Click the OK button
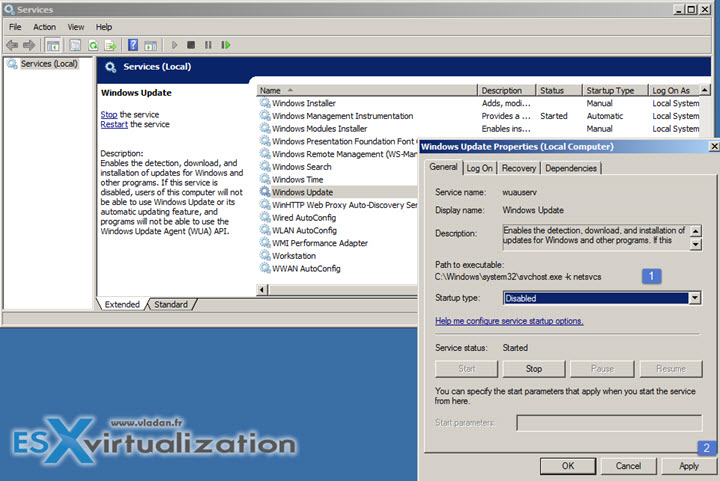Viewport: 720px width, 481px height. point(568,466)
